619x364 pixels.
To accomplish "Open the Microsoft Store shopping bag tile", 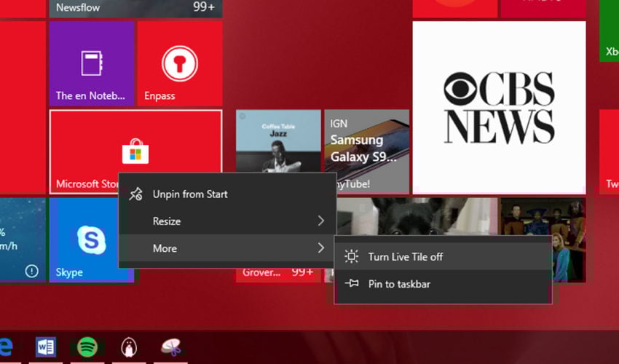I will pos(135,151).
